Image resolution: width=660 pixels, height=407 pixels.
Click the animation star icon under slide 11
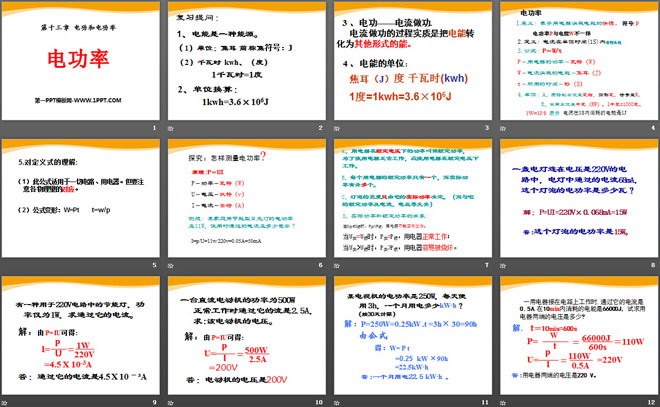tap(337, 403)
